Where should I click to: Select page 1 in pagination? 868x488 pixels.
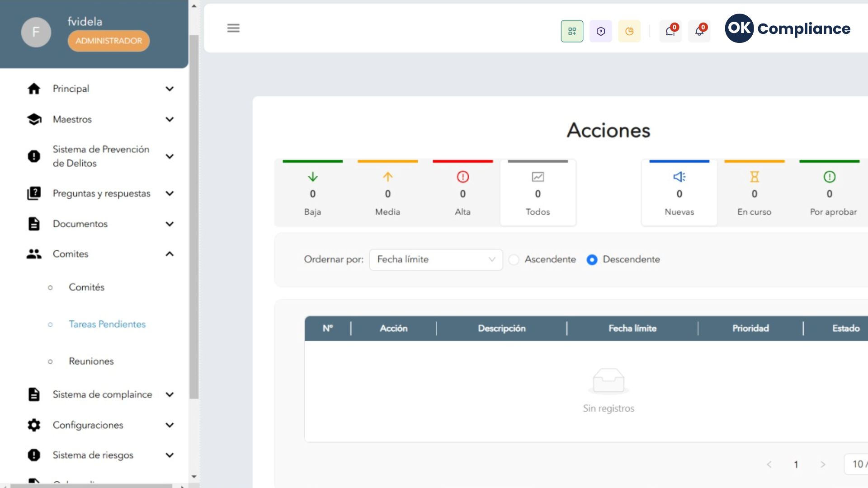coord(796,465)
